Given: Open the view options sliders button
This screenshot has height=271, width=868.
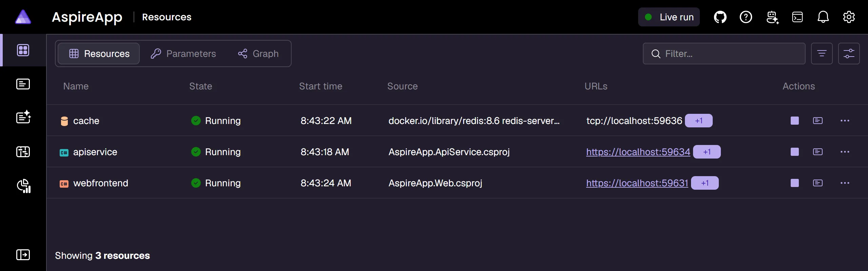Looking at the screenshot, I should click(849, 54).
